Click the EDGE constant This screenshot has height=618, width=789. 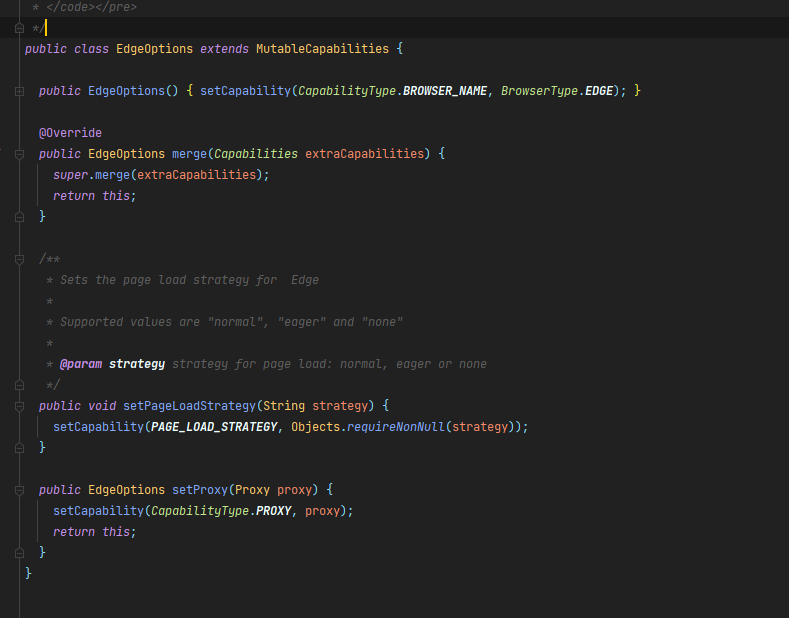pyautogui.click(x=599, y=91)
